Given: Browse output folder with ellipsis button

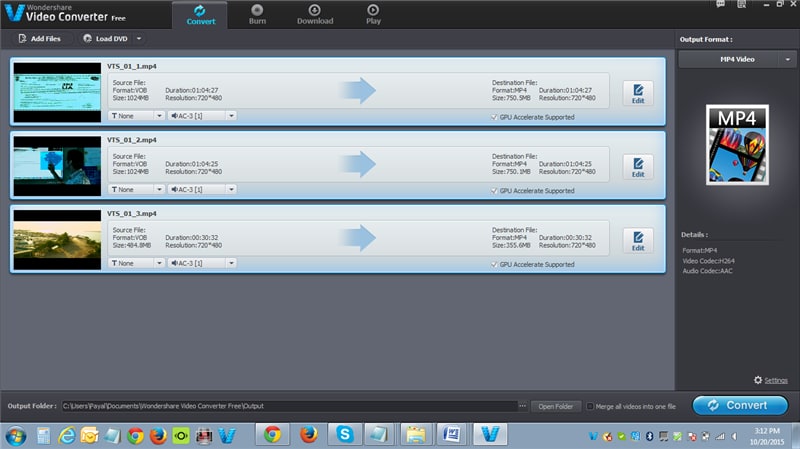Looking at the screenshot, I should (x=522, y=406).
